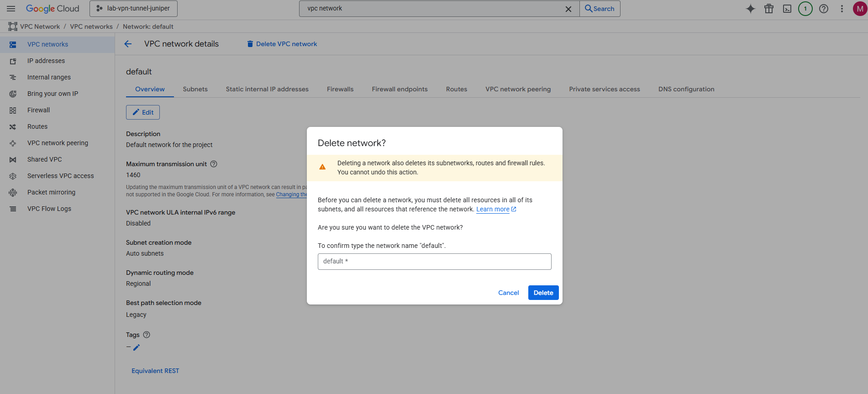
Task: Clear the search box text
Action: pyautogui.click(x=568, y=9)
